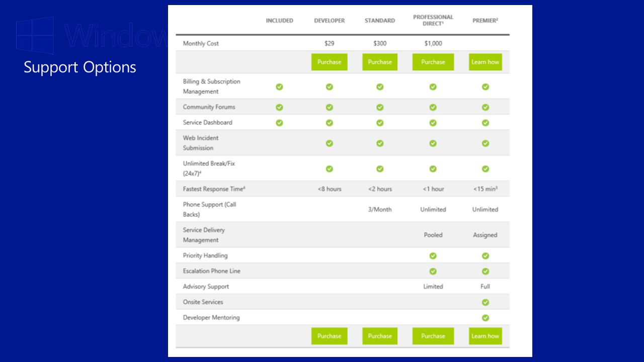The image size is (644, 362).
Task: Click Community Forums checkmark in Developer column
Action: pyautogui.click(x=329, y=107)
